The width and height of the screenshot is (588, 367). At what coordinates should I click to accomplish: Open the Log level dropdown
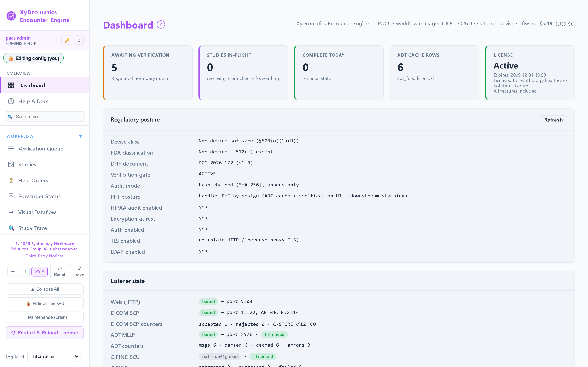pyautogui.click(x=54, y=356)
